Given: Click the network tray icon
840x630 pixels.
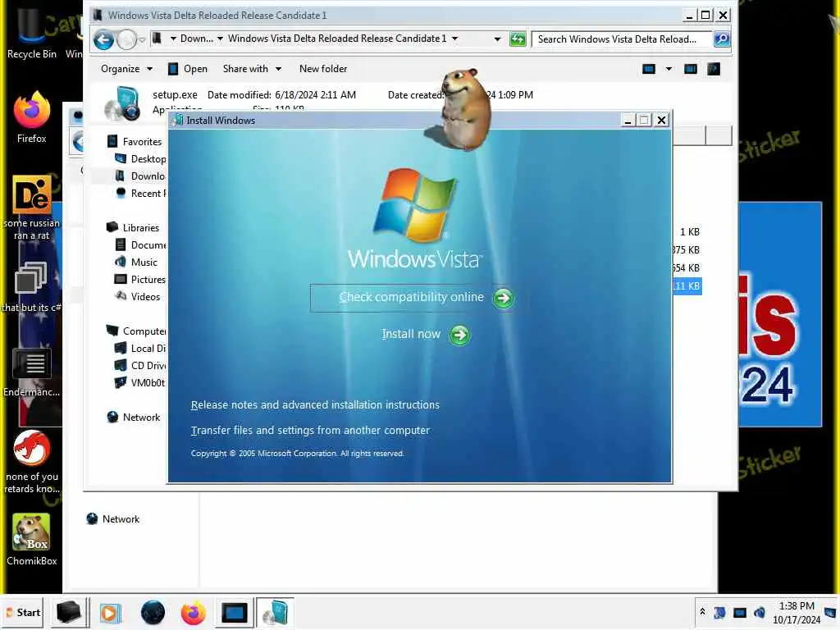Looking at the screenshot, I should [740, 612].
